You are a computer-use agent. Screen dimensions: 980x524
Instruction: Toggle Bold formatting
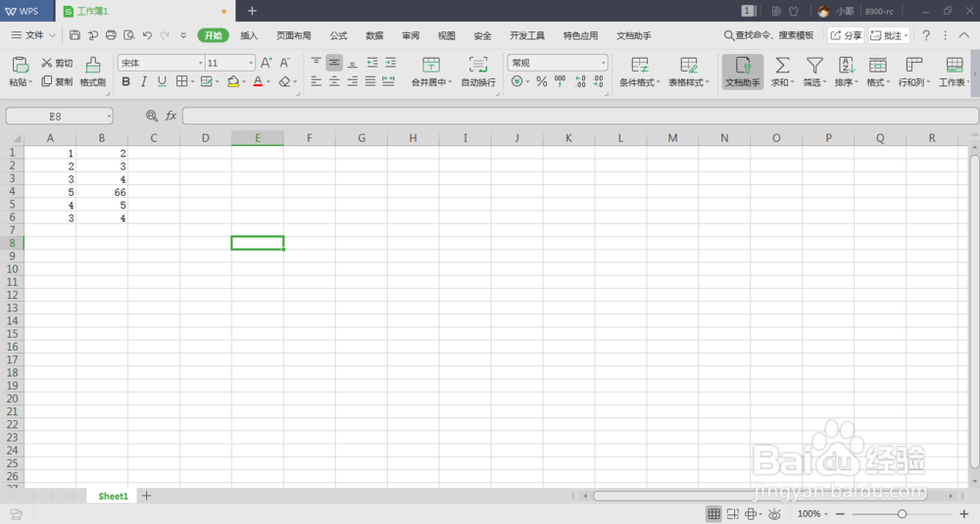125,82
